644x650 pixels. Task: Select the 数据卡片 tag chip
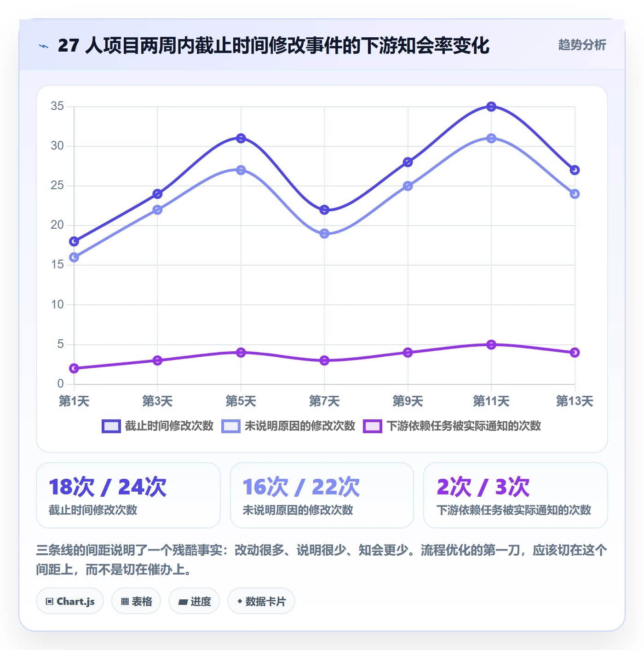[x=261, y=601]
